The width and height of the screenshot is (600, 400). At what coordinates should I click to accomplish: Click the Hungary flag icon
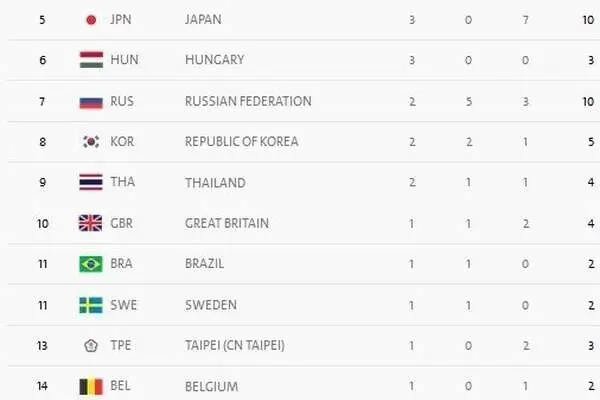click(91, 60)
